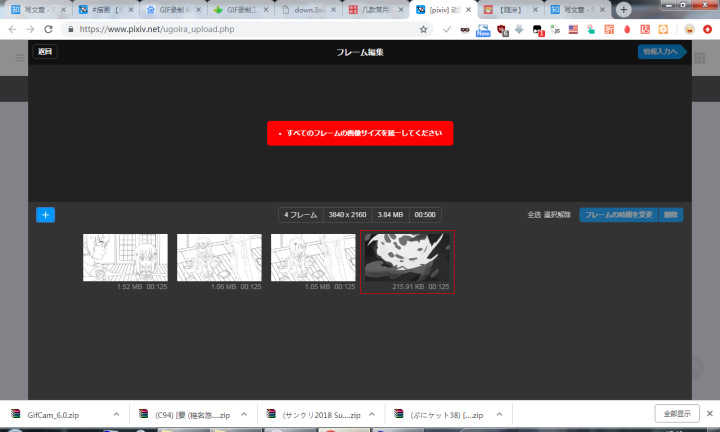The width and height of the screenshot is (720, 432).
Task: Click the browser back arrow
Action: tap(12, 29)
